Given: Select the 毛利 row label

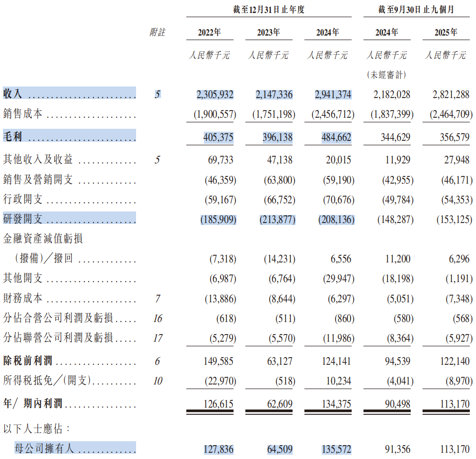Looking at the screenshot, I should point(13,137).
